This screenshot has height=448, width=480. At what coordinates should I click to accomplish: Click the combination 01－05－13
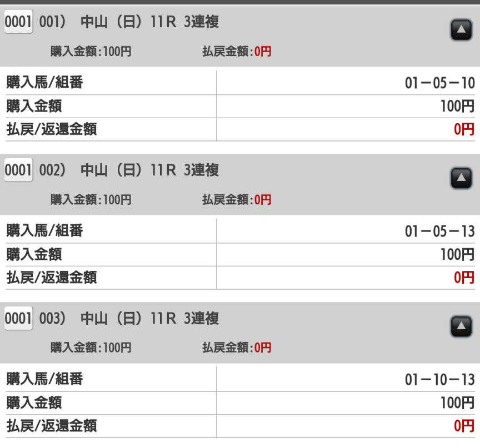click(x=439, y=231)
